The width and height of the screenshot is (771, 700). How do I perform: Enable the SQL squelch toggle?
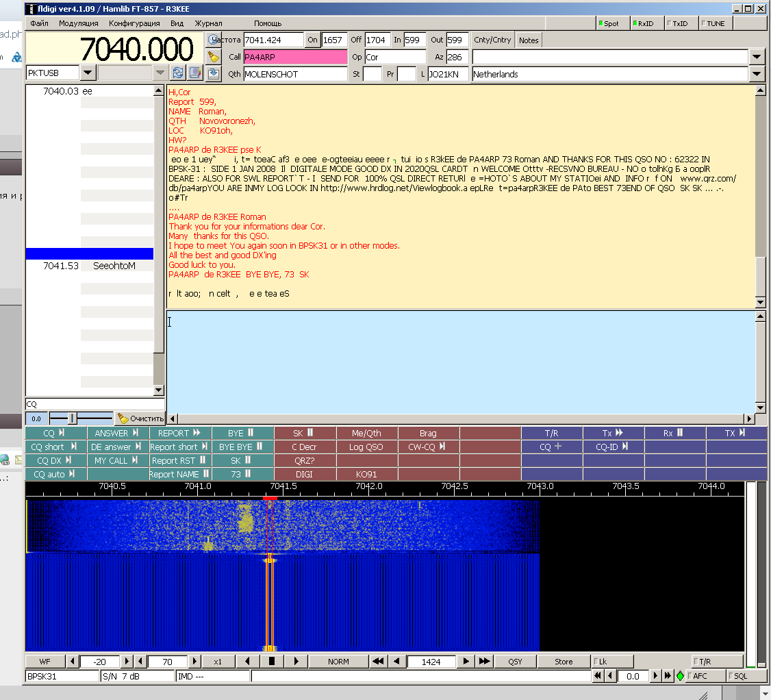coord(746,676)
